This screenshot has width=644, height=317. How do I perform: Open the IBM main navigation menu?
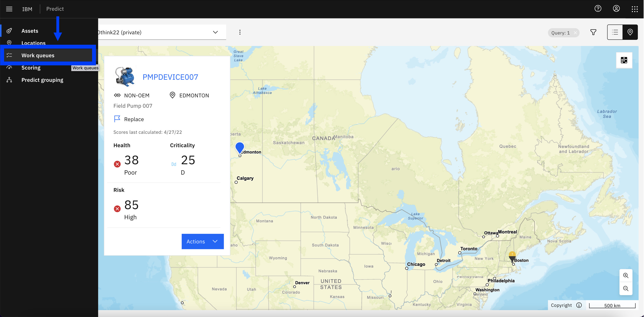coord(9,9)
